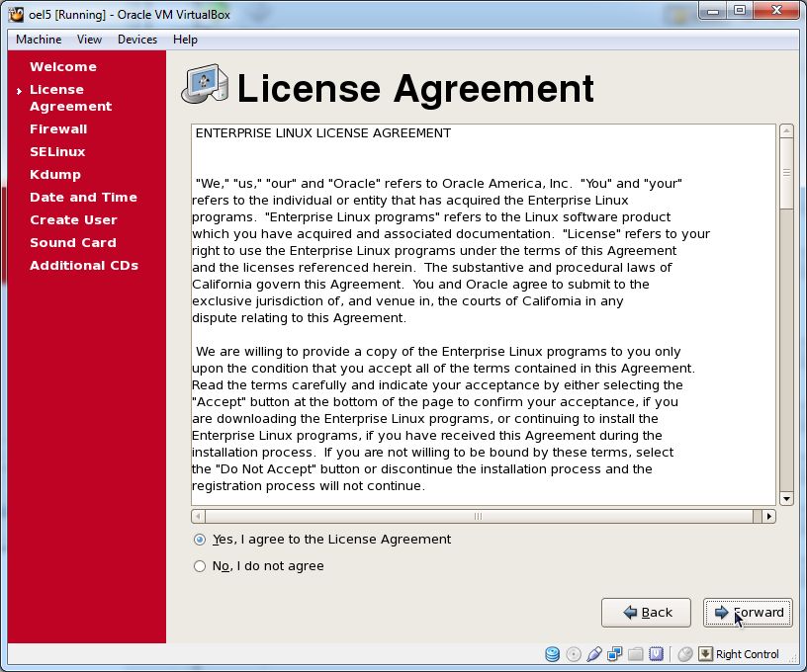Click License Agreement in the sidebar
Screen dimensions: 807x672
(x=70, y=98)
